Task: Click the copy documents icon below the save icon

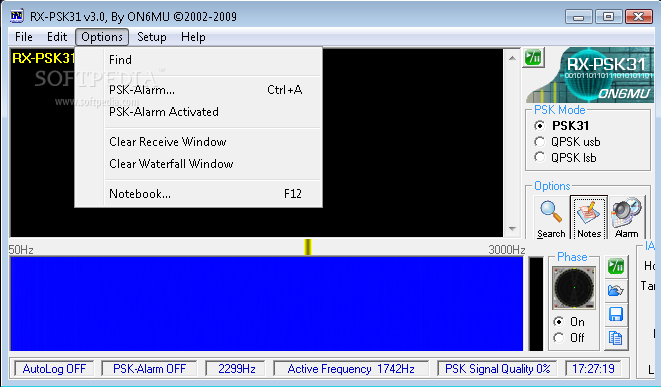Action: [616, 338]
